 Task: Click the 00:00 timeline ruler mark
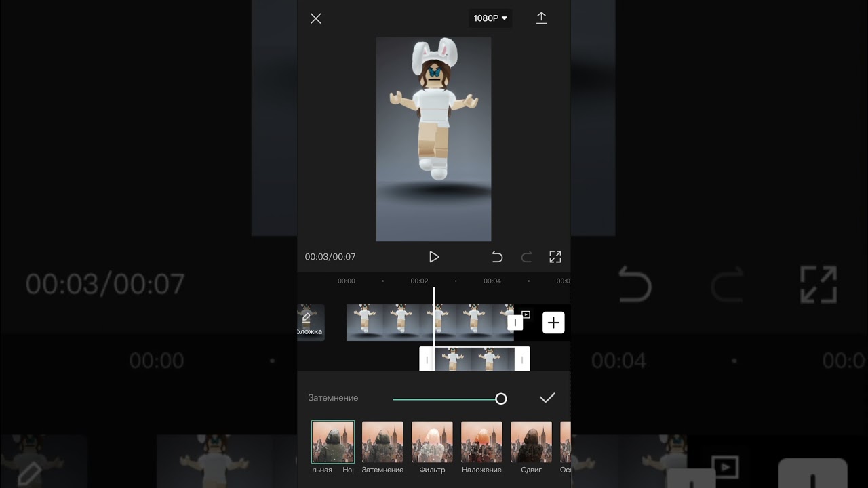coord(347,281)
